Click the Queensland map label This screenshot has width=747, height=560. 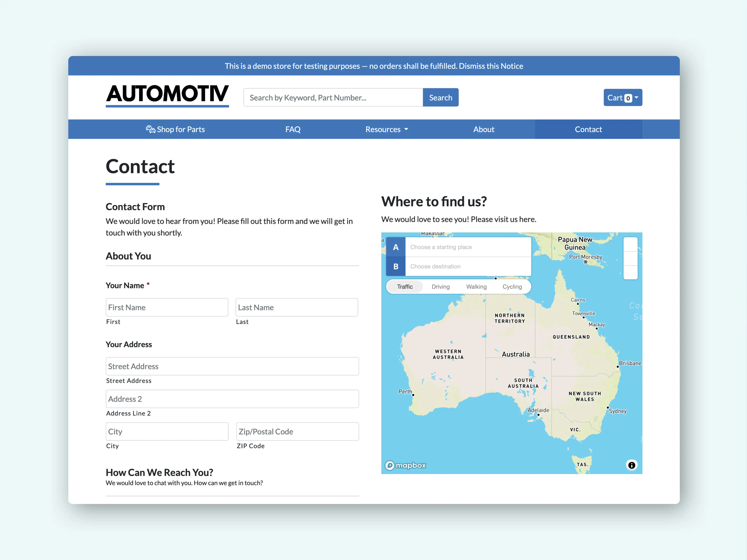click(x=571, y=337)
